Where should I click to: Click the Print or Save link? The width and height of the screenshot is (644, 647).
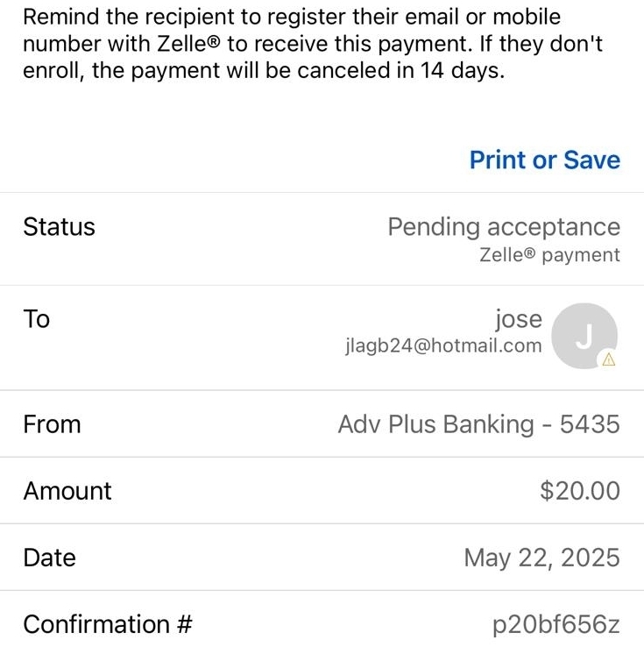(x=544, y=160)
